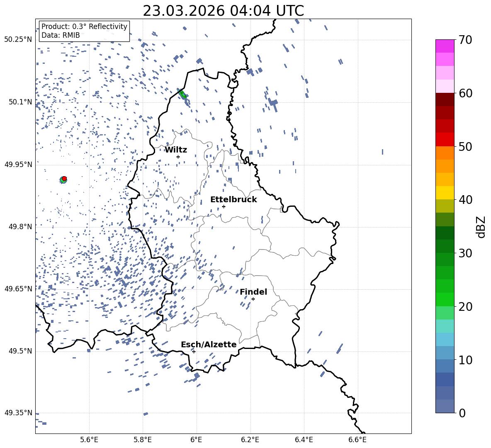Click the cross marker below Findel
The width and height of the screenshot is (491, 448).
click(253, 299)
